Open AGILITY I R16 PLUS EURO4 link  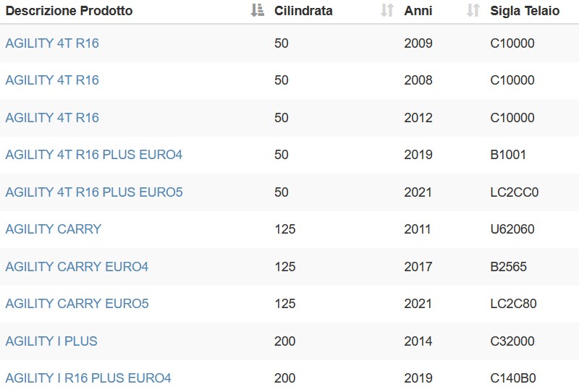[88, 378]
